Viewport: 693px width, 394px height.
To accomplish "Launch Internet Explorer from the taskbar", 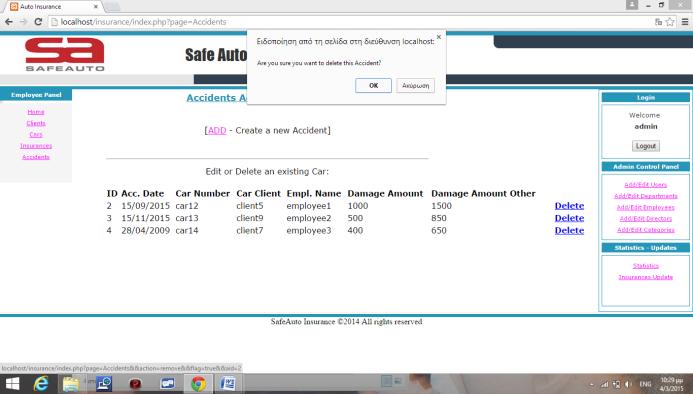I will pyautogui.click(x=41, y=383).
